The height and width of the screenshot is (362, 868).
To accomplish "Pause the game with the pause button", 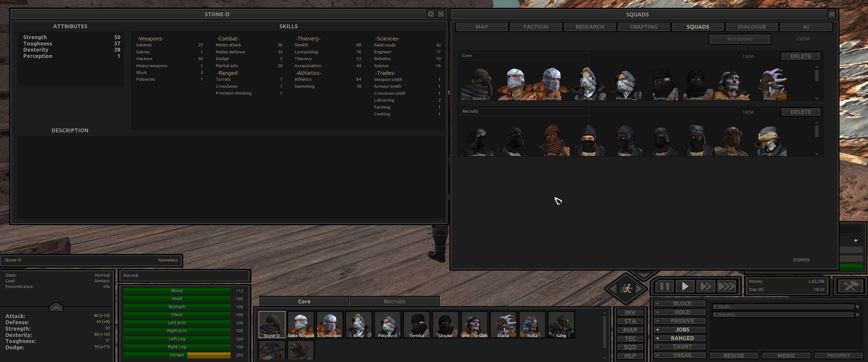I will click(665, 287).
